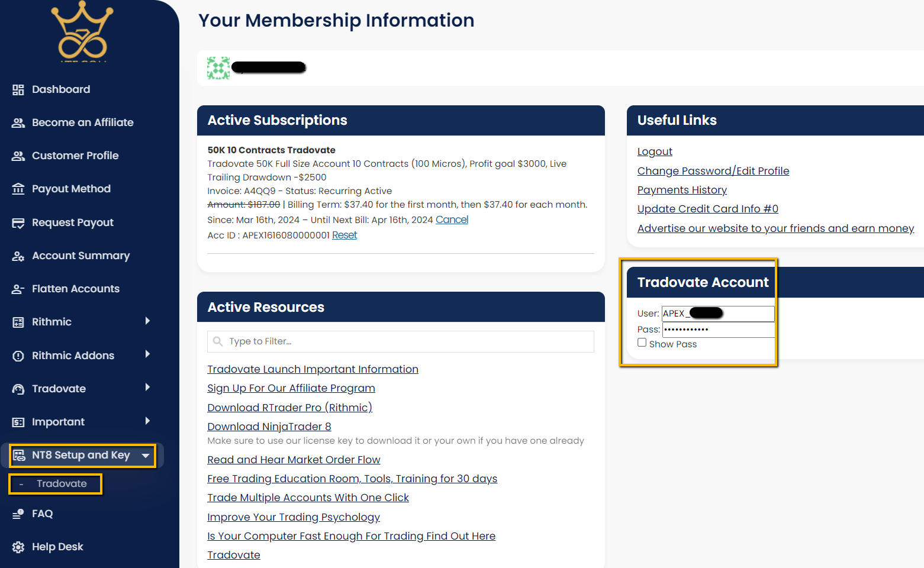Open the Dashboard menu item

point(61,89)
